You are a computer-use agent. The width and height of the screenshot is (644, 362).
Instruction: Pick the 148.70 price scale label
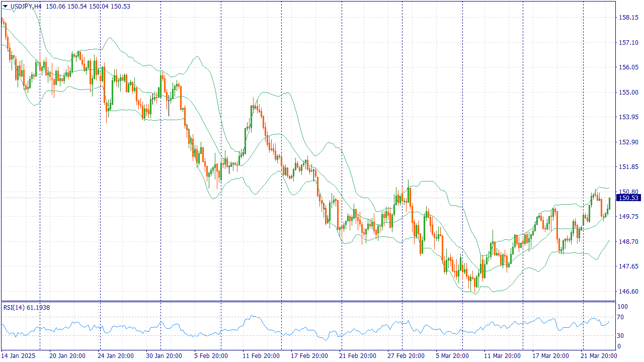pos(628,242)
